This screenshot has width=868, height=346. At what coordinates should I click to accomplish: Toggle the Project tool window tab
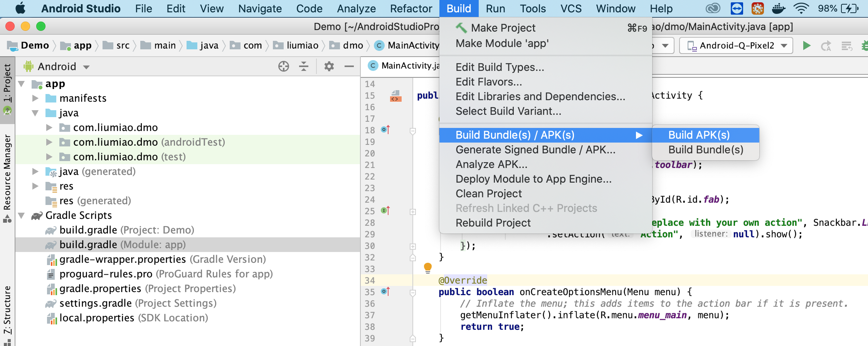pos(7,89)
